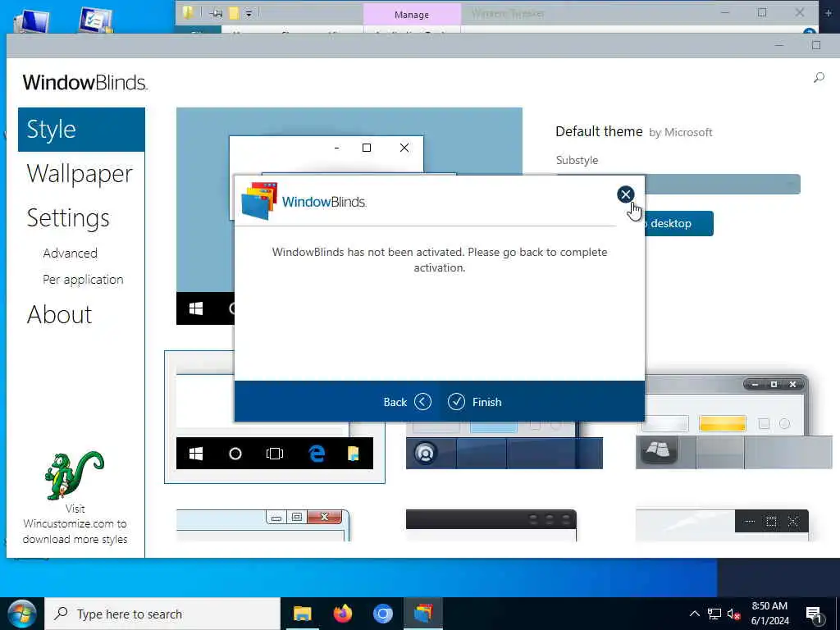Click the Manage tab in Explorer window
Screen dimensions: 840x630
[412, 15]
